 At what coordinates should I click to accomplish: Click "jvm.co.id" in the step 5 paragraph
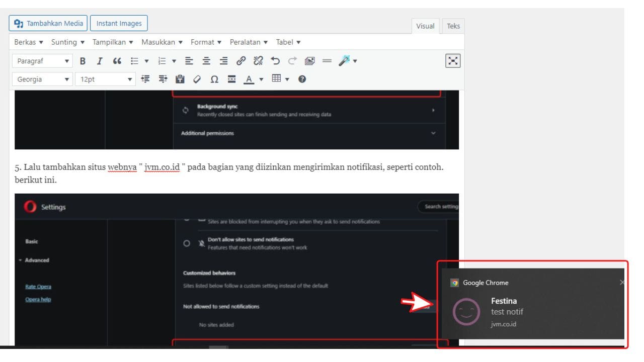[x=162, y=167]
